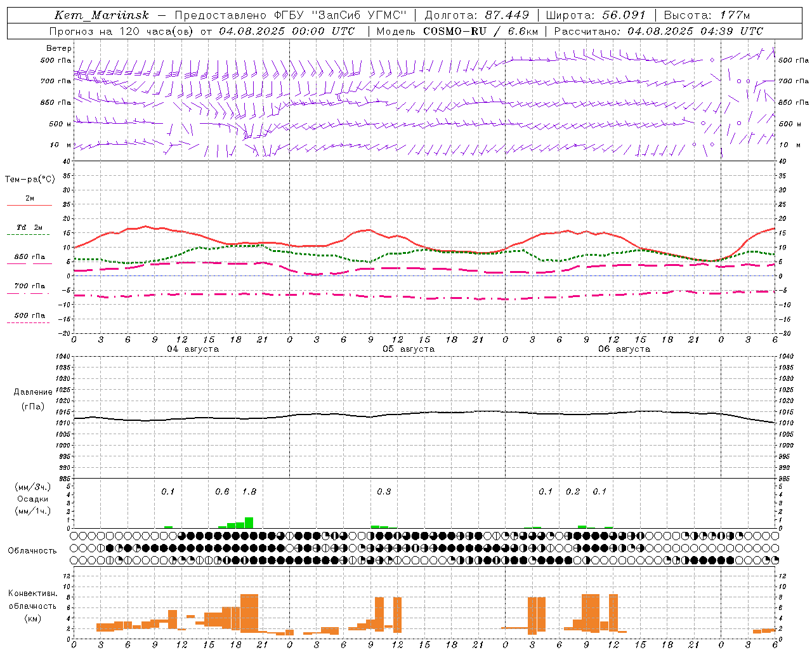Click the Ветер panel label
This screenshot has height=650, width=812.
[59, 48]
